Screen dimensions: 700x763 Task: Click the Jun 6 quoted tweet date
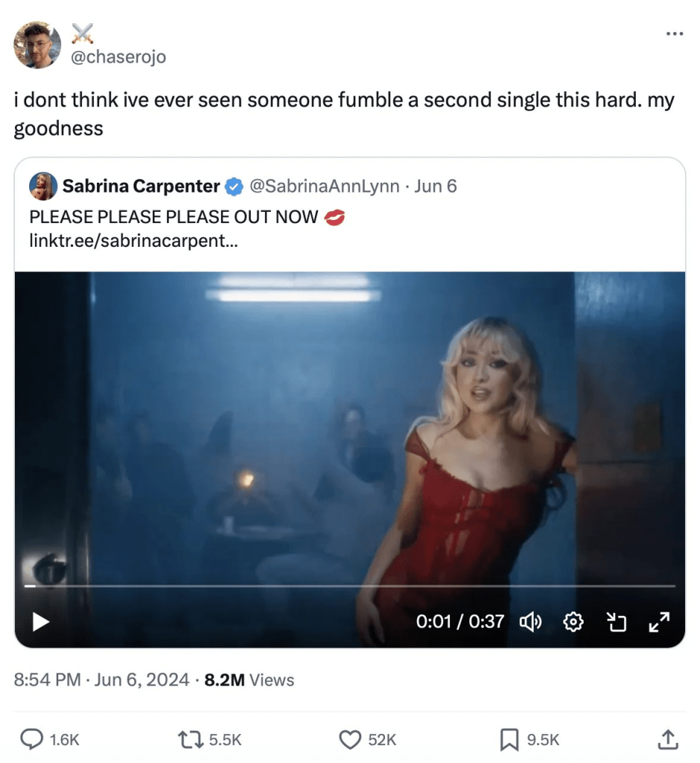tap(435, 186)
